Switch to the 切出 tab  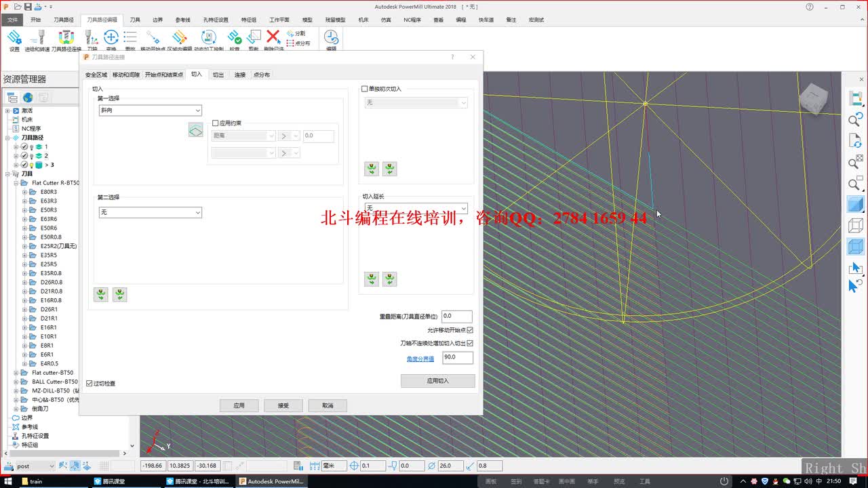click(218, 75)
